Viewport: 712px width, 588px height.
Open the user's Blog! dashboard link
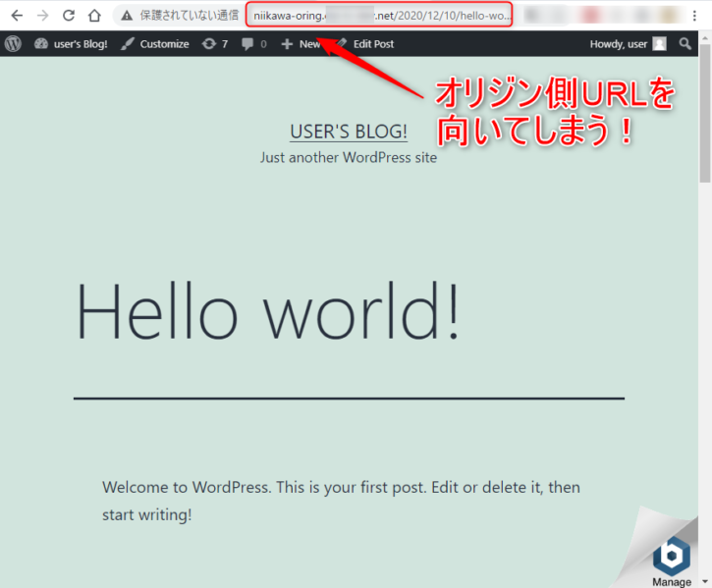click(81, 44)
